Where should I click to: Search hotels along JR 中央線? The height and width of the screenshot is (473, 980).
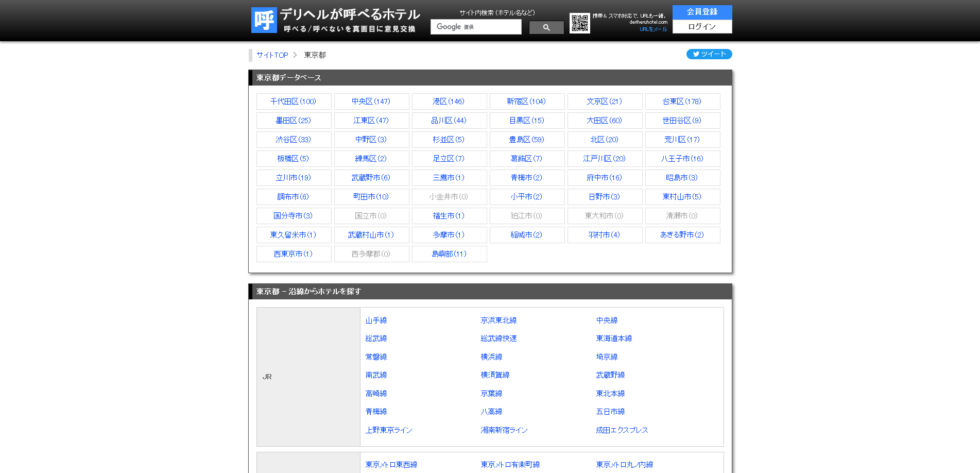click(607, 320)
